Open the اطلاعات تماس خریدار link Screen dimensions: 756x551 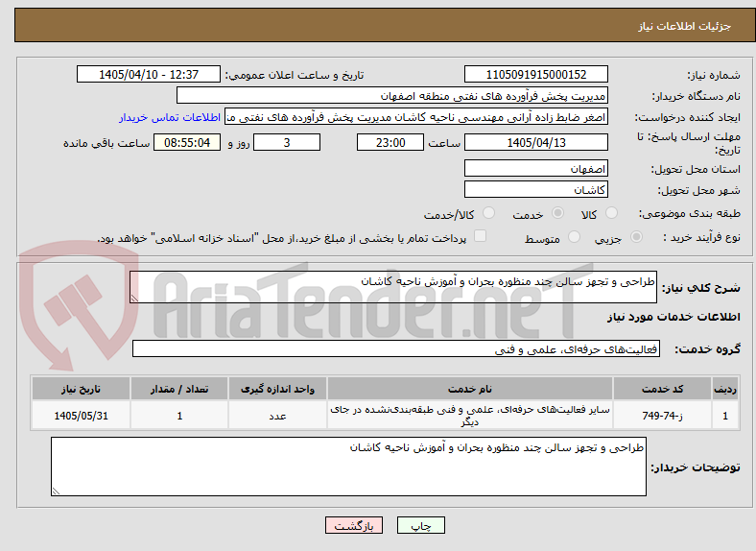170,117
